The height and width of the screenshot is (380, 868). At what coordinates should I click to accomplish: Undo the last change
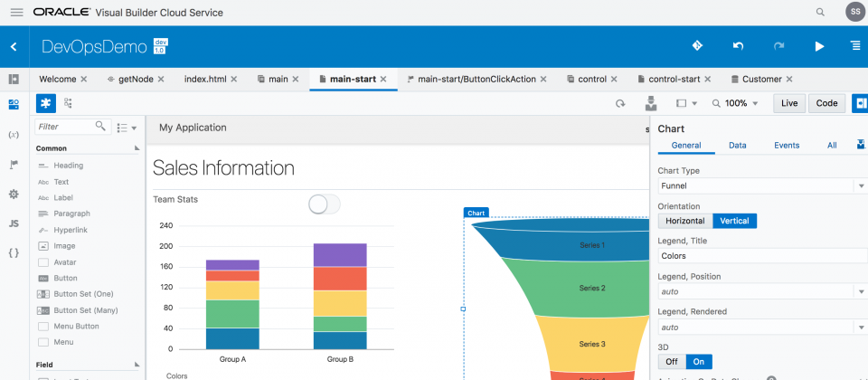pyautogui.click(x=738, y=46)
